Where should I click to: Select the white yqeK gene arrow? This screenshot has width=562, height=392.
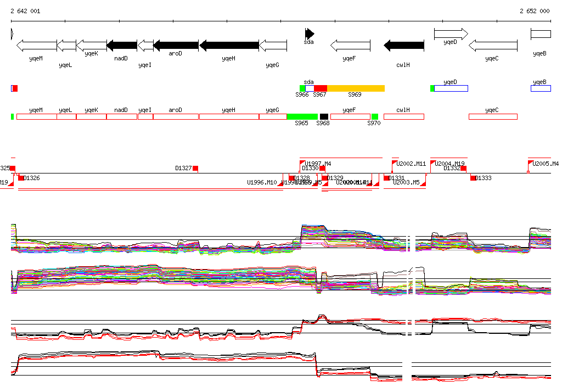tap(92, 46)
